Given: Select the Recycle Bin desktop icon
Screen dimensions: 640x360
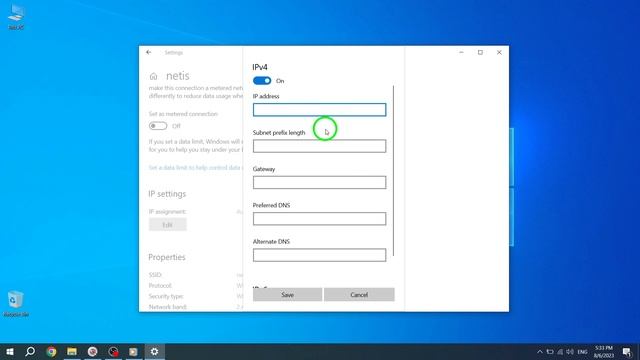Looking at the screenshot, I should pyautogui.click(x=16, y=304).
